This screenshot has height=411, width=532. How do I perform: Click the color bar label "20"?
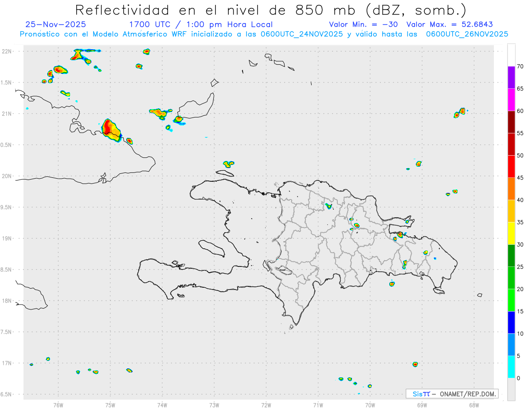[x=520, y=289]
